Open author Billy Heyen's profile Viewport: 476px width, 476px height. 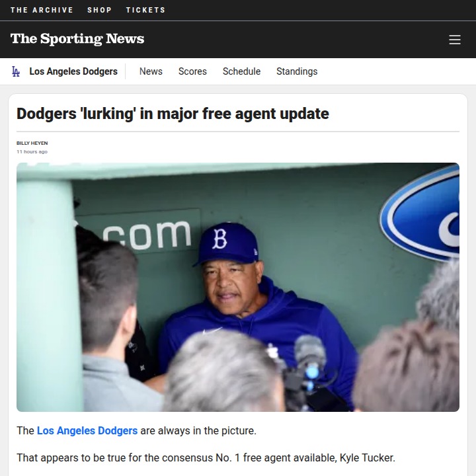click(x=32, y=143)
